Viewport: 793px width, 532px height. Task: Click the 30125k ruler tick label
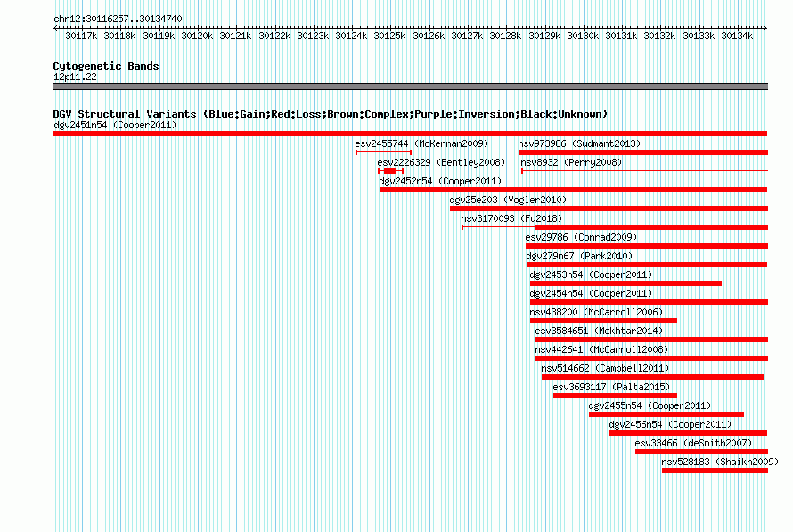point(389,36)
